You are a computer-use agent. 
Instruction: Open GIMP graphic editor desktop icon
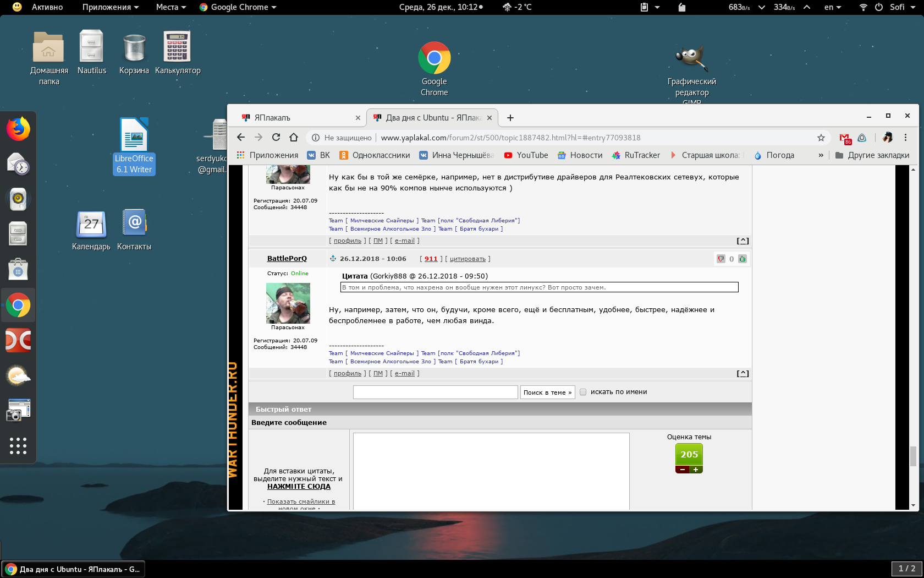(692, 74)
